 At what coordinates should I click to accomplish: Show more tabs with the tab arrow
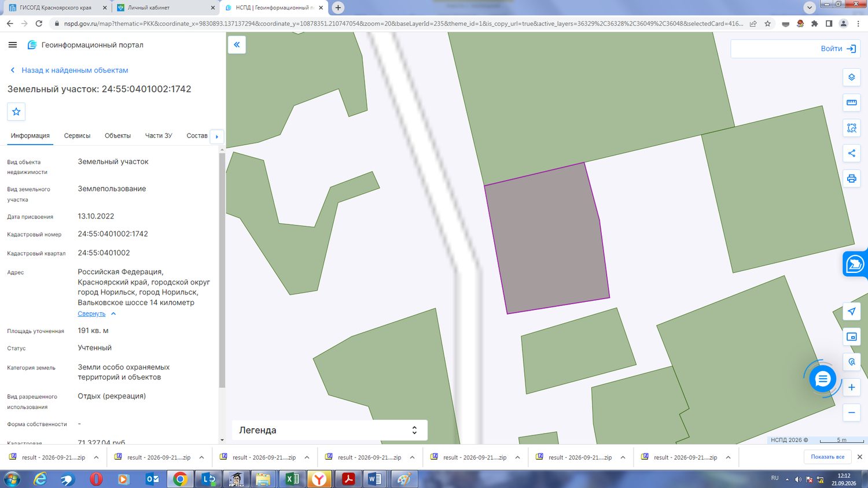point(217,136)
